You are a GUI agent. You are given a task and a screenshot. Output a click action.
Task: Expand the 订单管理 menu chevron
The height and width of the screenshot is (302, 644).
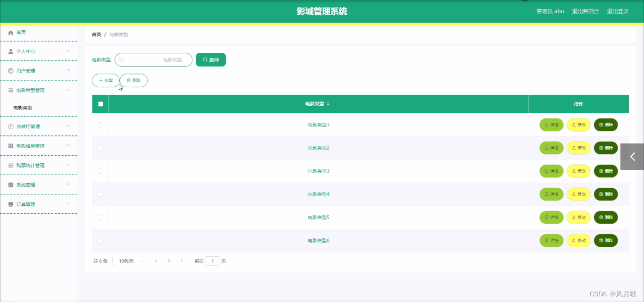pyautogui.click(x=68, y=203)
